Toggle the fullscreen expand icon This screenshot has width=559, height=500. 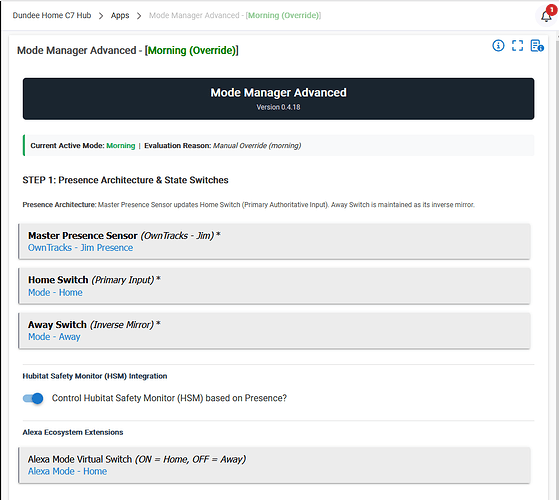coord(517,46)
